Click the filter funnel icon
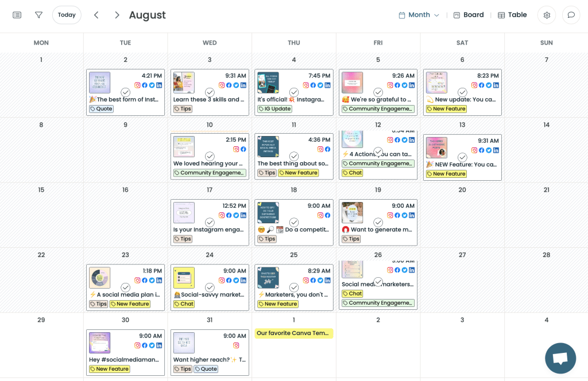 38,15
